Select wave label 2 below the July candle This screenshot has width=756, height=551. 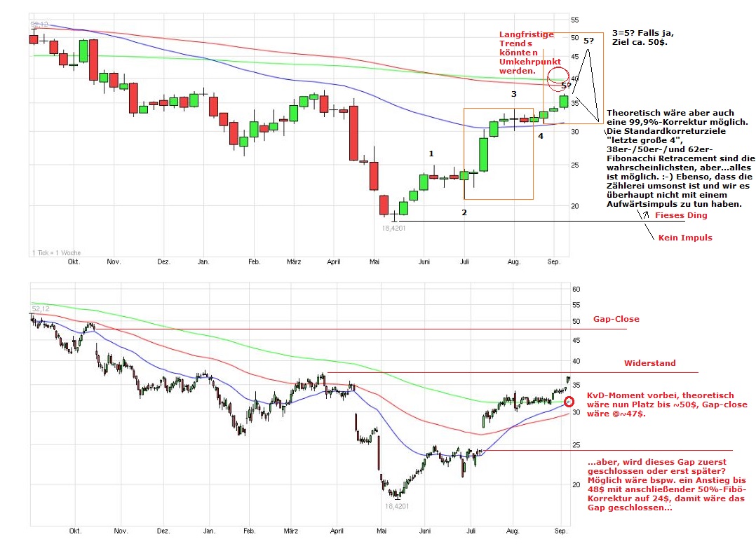[464, 212]
